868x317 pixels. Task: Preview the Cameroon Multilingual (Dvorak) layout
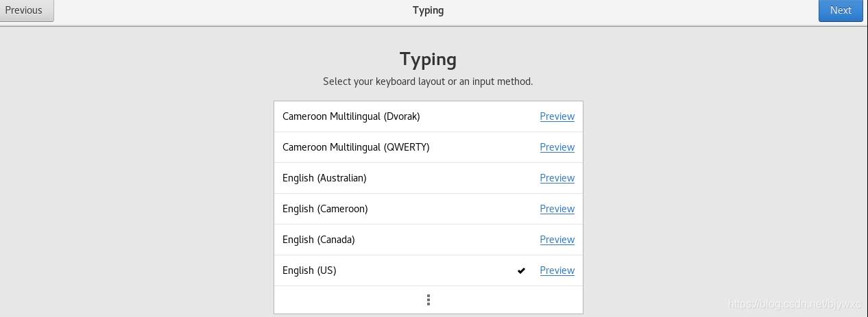557,116
